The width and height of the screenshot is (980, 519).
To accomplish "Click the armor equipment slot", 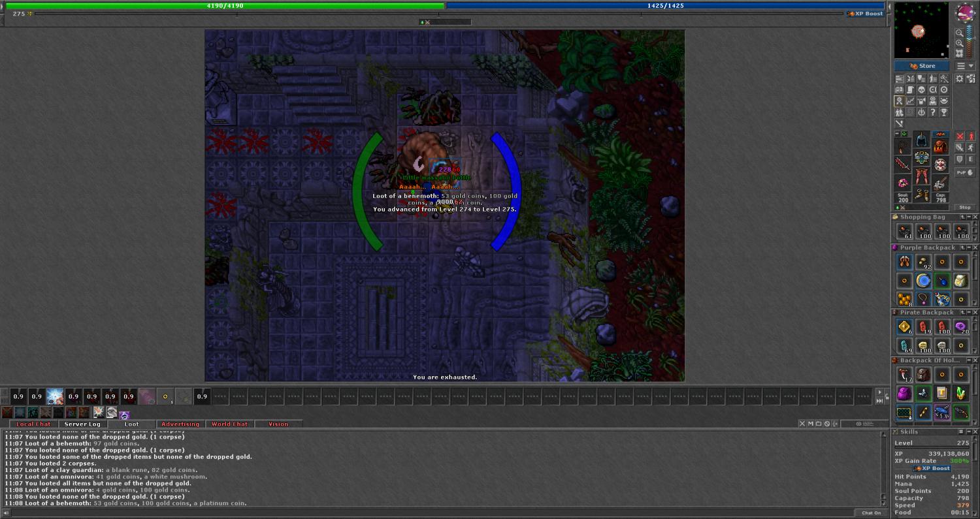I will click(921, 158).
